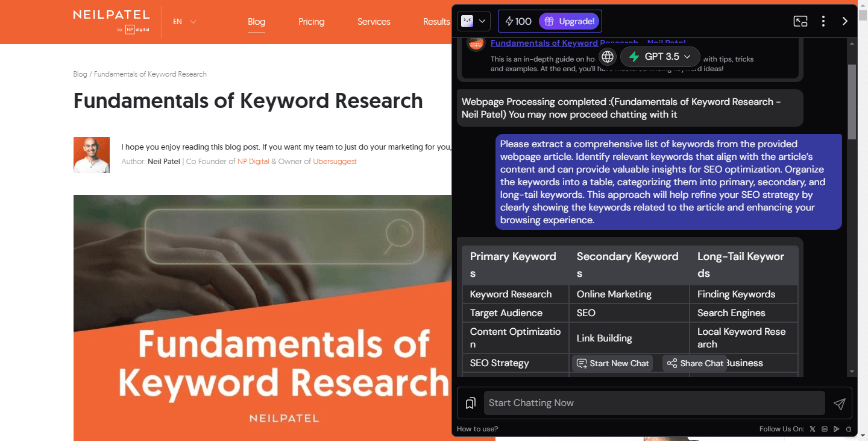The height and width of the screenshot is (441, 868).
Task: Click the Fundamentals of Keyword Research hero image
Action: (x=263, y=318)
